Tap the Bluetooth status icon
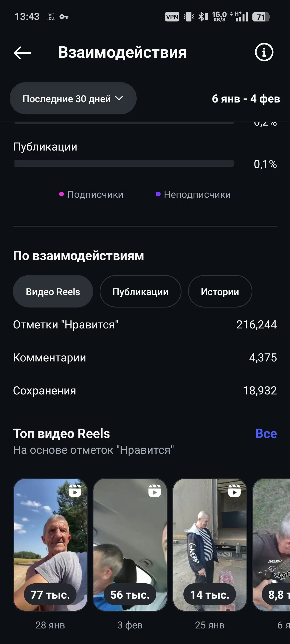The width and height of the screenshot is (290, 644). tap(203, 17)
